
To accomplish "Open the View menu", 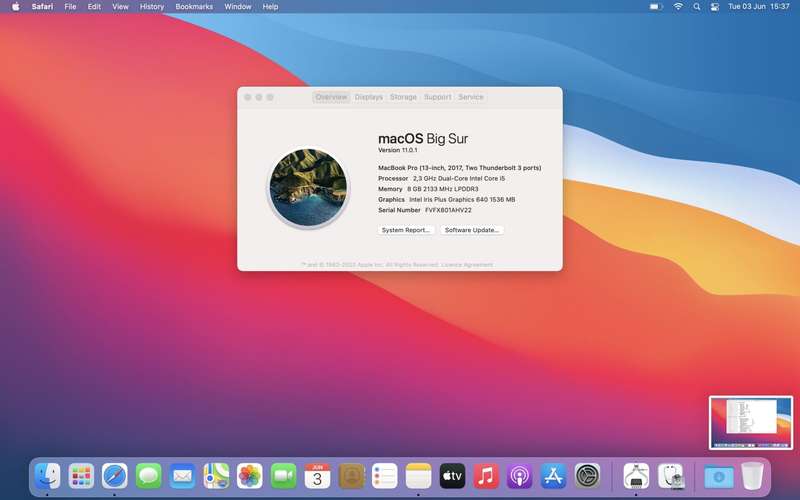I will 120,7.
